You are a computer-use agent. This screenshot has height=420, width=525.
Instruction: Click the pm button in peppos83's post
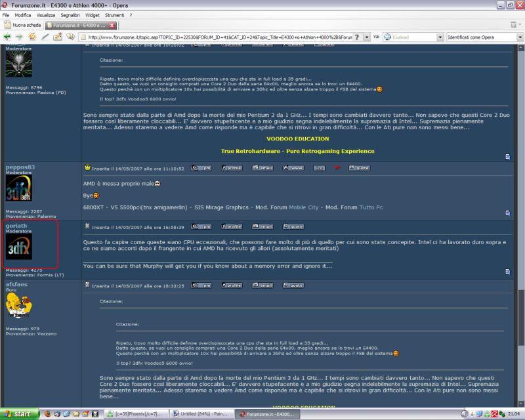tap(201, 167)
